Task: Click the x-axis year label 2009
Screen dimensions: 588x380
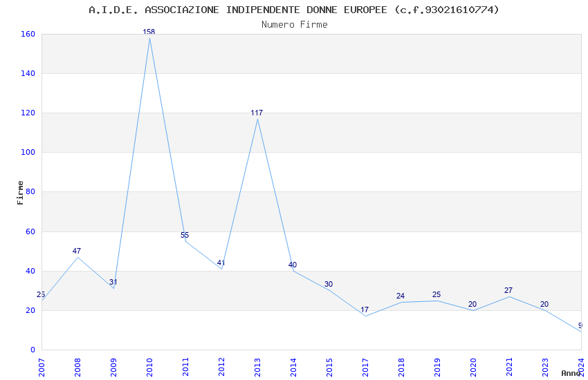Action: 113,368
